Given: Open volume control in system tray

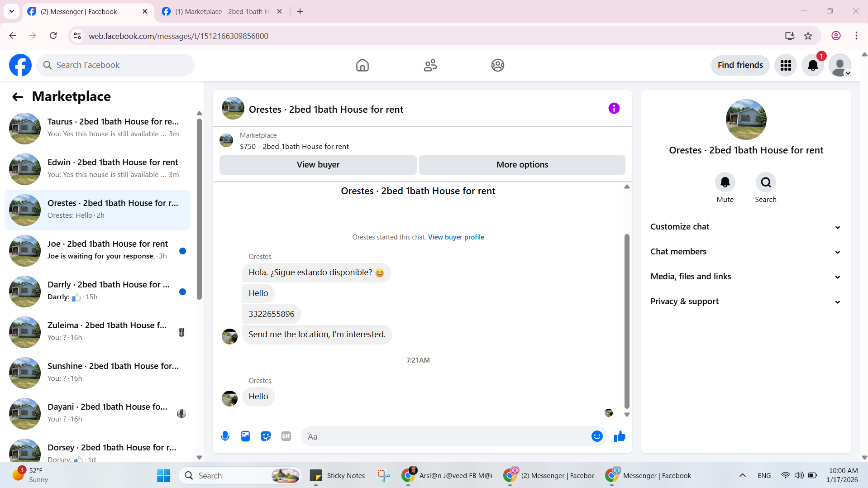Looking at the screenshot, I should pos(799,475).
